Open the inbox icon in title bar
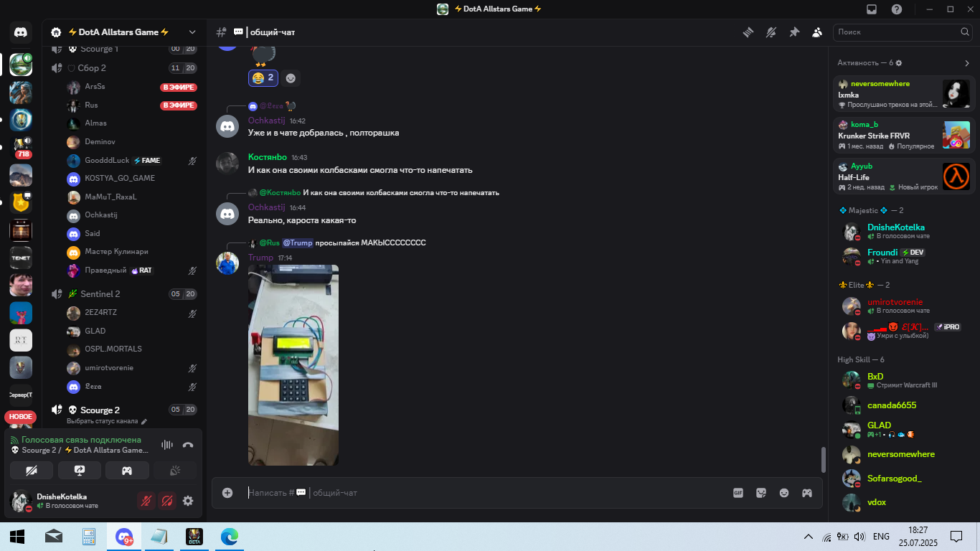The height and width of the screenshot is (551, 980). coord(872,9)
